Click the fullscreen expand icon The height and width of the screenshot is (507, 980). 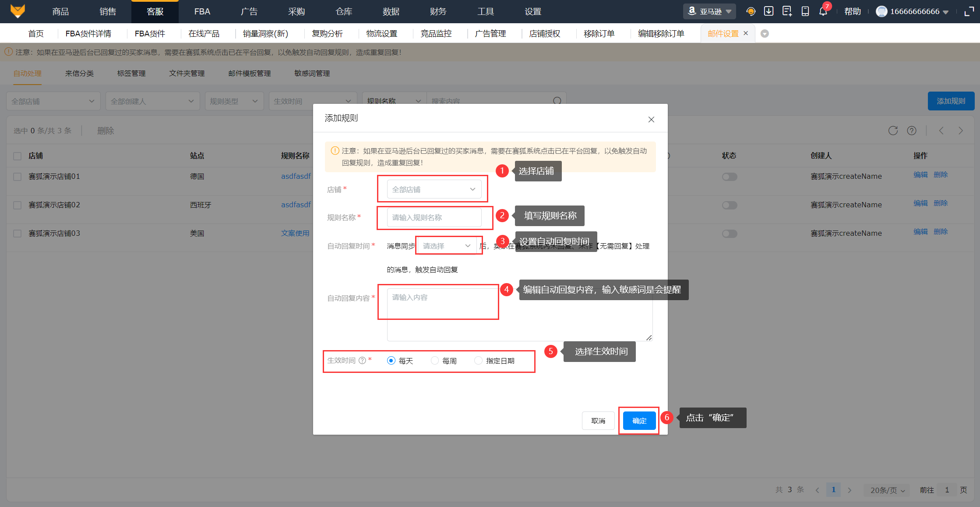tap(969, 11)
